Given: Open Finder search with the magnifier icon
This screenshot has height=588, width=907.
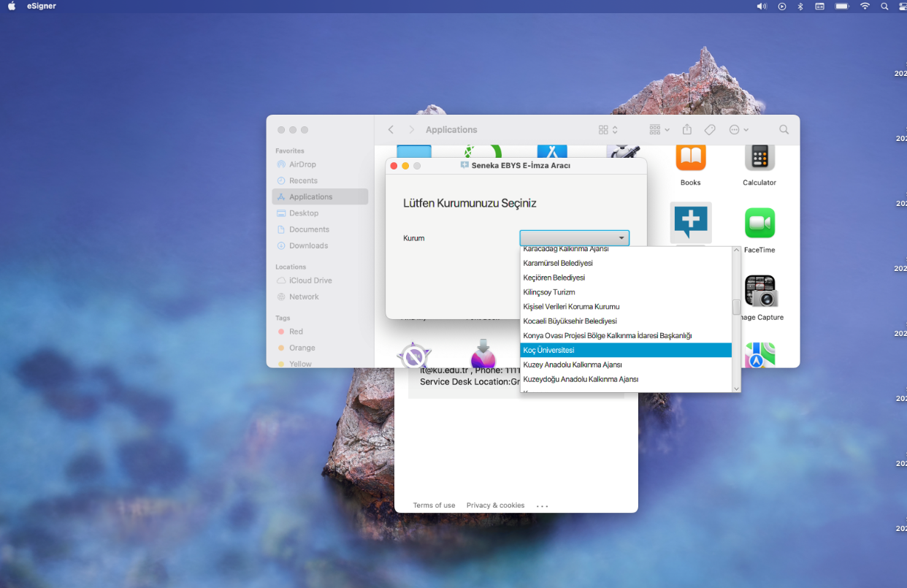Looking at the screenshot, I should [x=784, y=129].
